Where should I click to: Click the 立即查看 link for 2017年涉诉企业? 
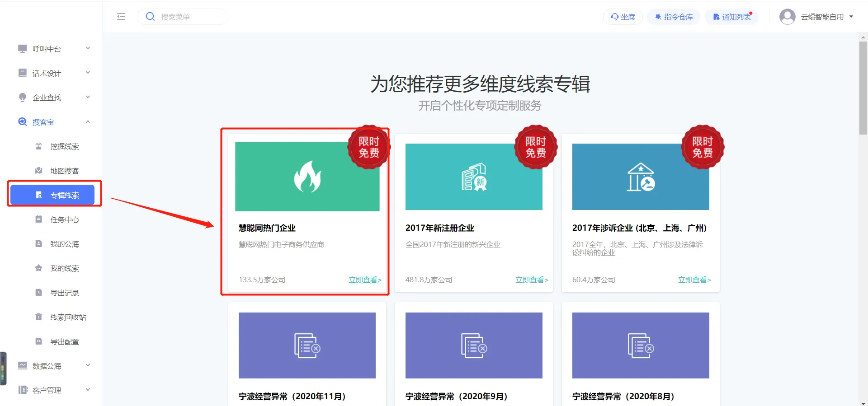694,280
